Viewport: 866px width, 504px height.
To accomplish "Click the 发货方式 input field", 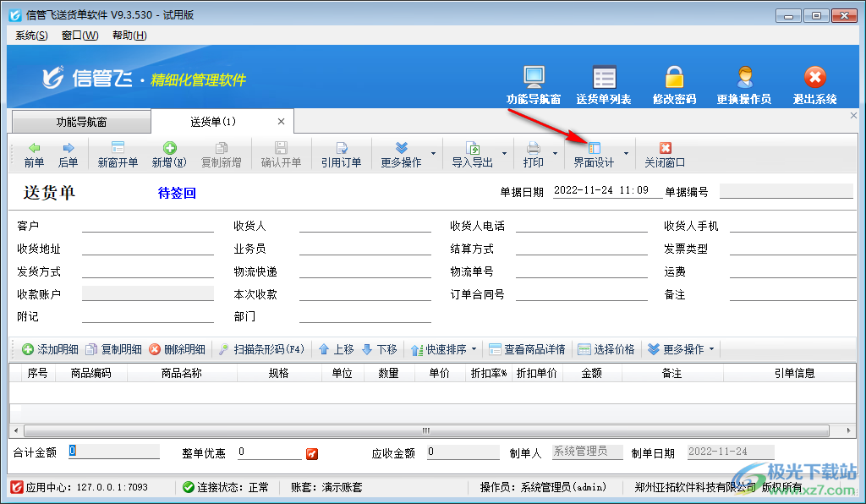I will 148,271.
